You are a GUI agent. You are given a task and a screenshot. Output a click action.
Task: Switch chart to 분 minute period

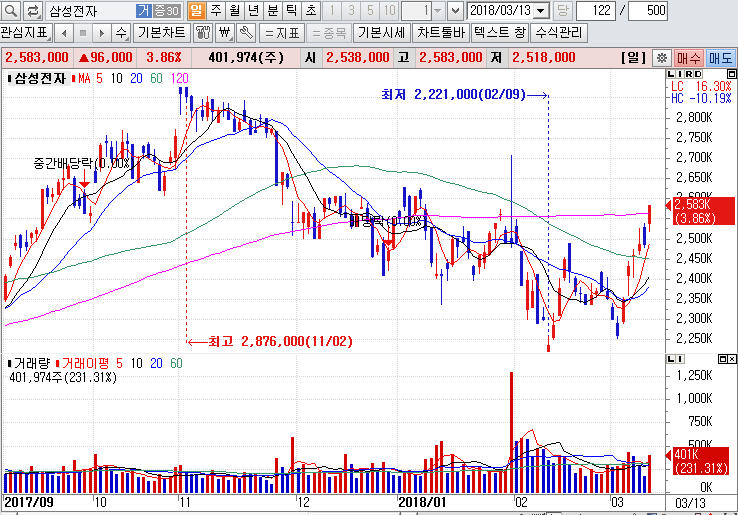click(272, 11)
